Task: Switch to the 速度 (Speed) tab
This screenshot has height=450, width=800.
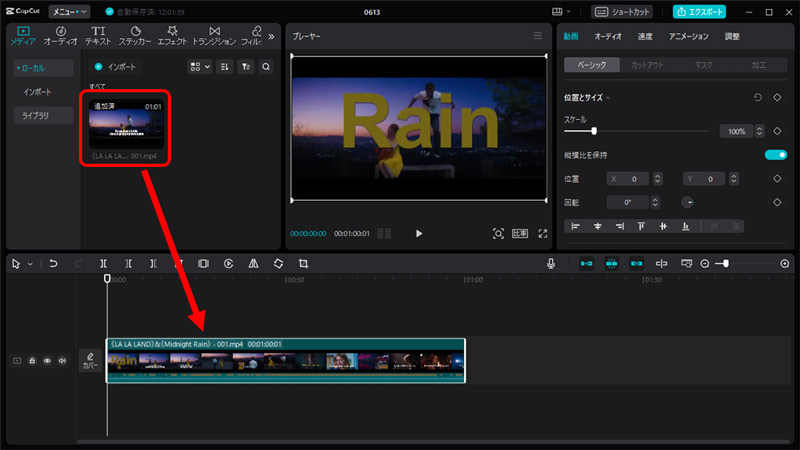Action: (x=645, y=36)
